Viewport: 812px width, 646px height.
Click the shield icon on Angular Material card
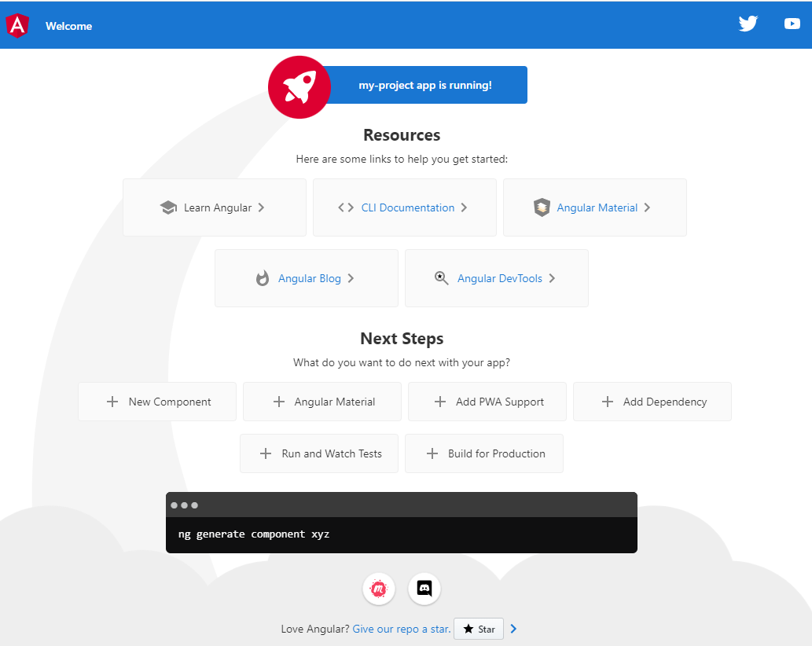tap(542, 207)
